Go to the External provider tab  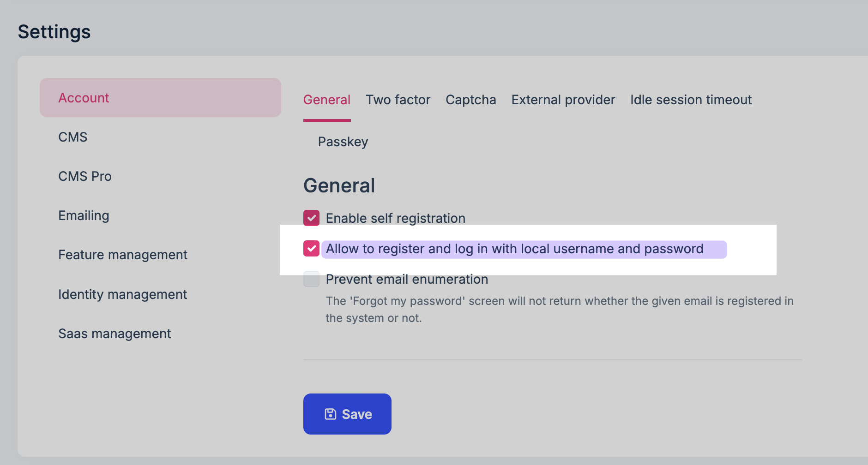click(563, 100)
